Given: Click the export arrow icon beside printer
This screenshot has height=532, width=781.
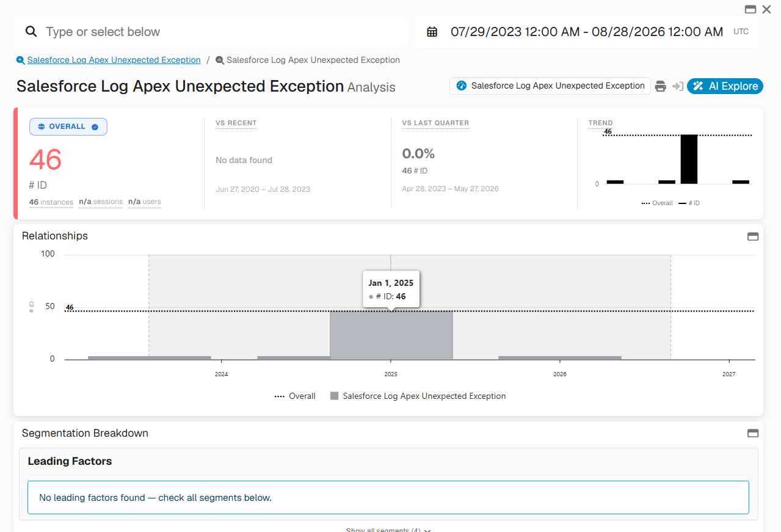Looking at the screenshot, I should tap(677, 86).
